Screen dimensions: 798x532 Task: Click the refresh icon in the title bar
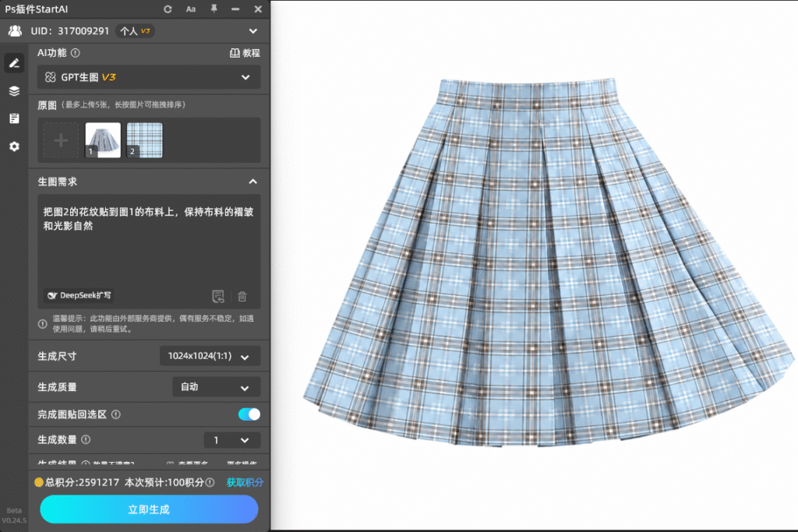tap(168, 9)
